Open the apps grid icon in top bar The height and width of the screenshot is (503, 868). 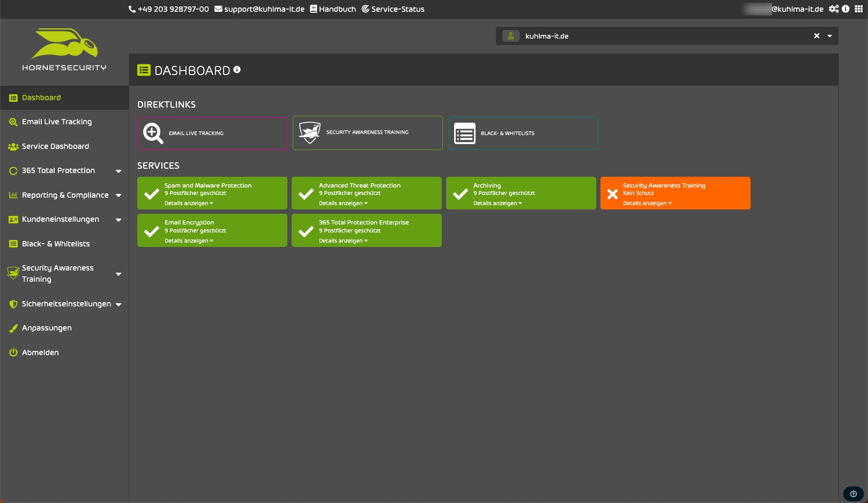click(x=859, y=9)
